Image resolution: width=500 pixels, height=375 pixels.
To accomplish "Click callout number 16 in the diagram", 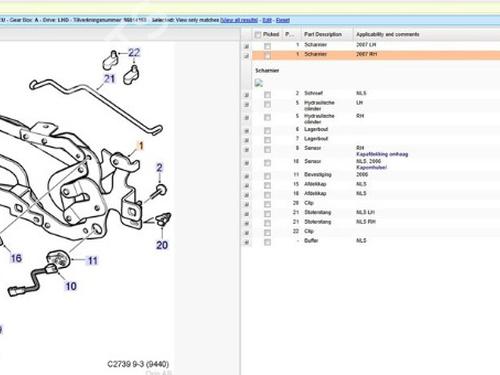I will [16, 258].
